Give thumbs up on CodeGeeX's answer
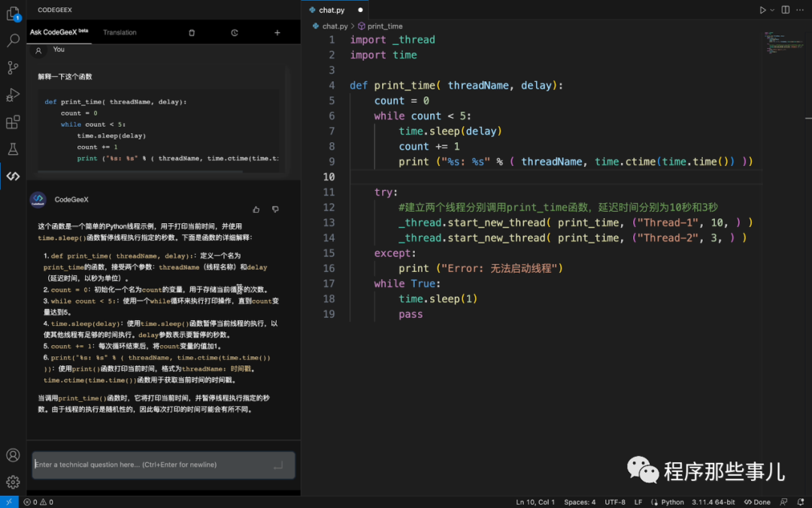812x508 pixels. tap(256, 210)
